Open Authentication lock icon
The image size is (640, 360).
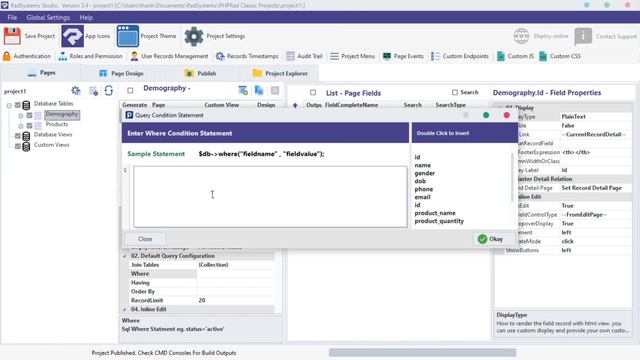7,56
